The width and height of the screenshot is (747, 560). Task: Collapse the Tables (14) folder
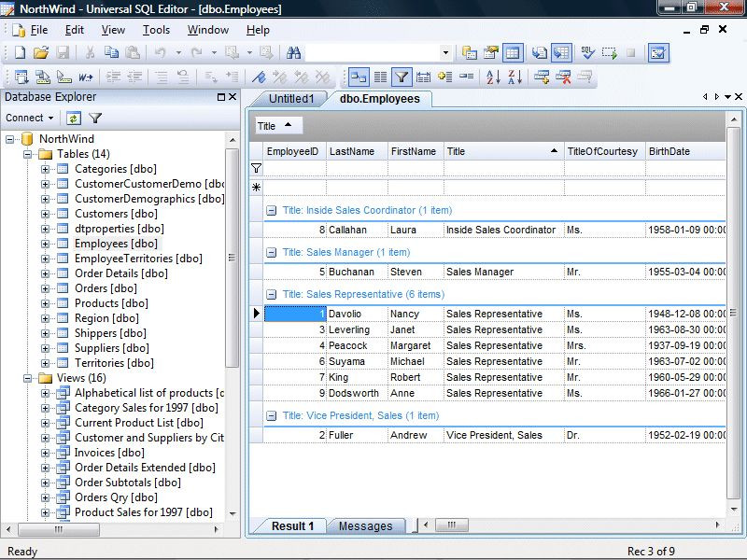pyautogui.click(x=28, y=154)
